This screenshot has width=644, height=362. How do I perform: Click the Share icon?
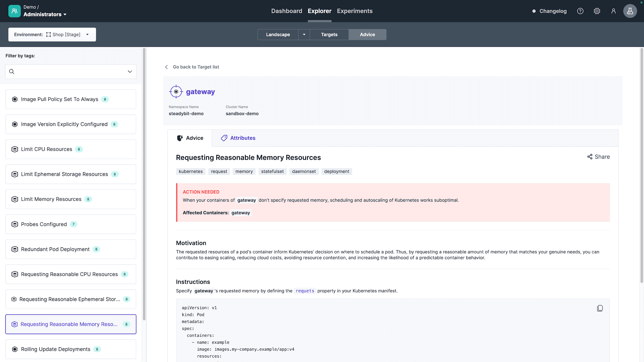pyautogui.click(x=590, y=157)
